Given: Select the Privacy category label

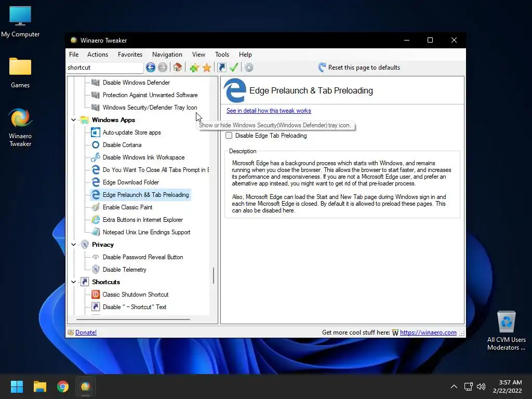Looking at the screenshot, I should (x=103, y=245).
